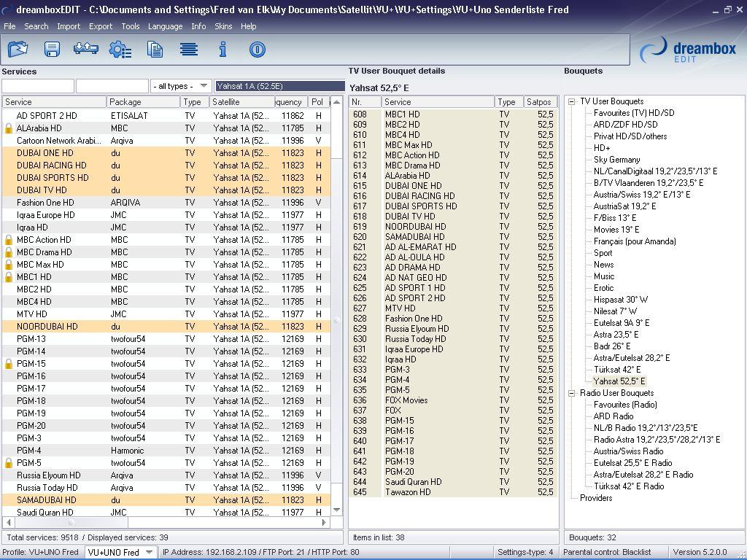Select the Sky Germany bouquet

tap(616, 160)
